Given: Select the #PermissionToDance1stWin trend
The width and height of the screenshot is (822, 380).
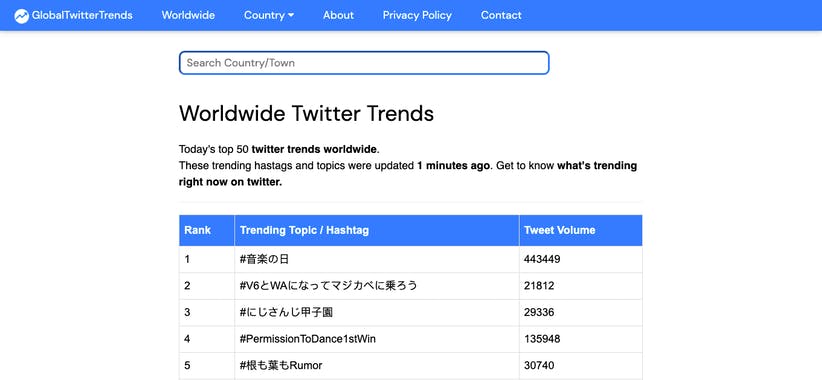Looking at the screenshot, I should point(308,339).
